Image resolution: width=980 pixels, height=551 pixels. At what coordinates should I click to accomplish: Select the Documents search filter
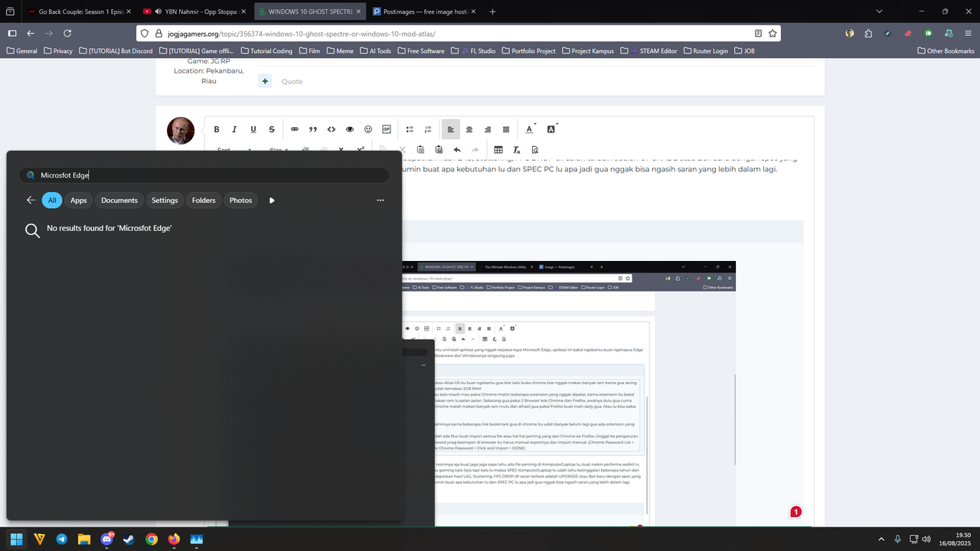pyautogui.click(x=119, y=201)
